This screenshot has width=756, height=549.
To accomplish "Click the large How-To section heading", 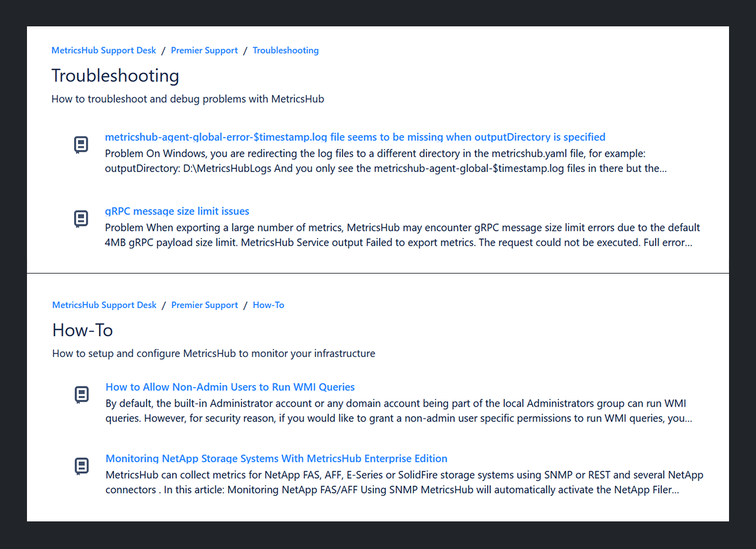I will click(82, 330).
